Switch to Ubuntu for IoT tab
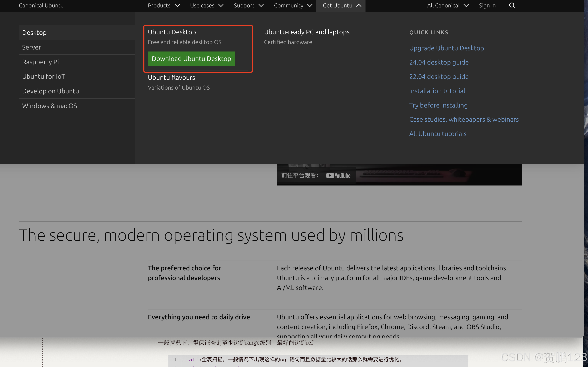The width and height of the screenshot is (588, 367). [x=44, y=77]
